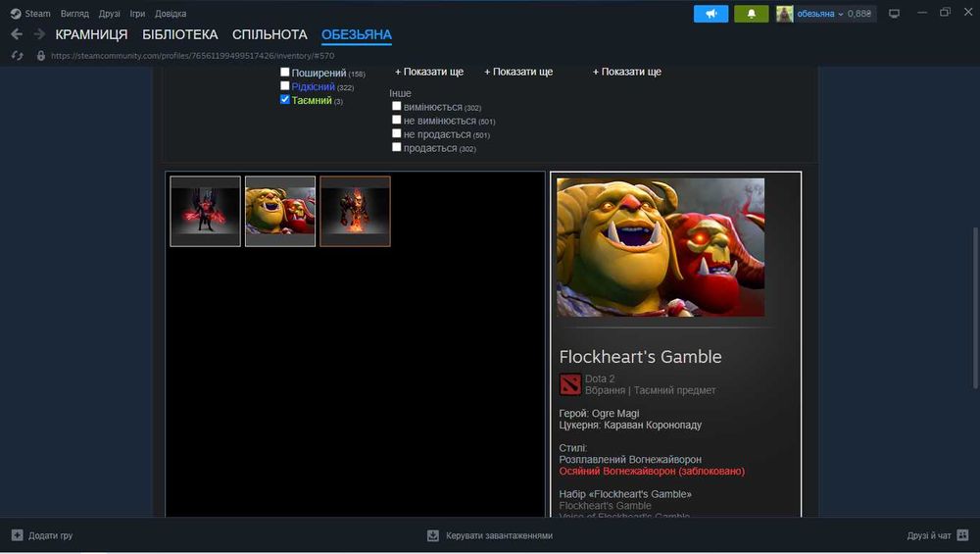Click Керувати завантаженнями label

499,535
